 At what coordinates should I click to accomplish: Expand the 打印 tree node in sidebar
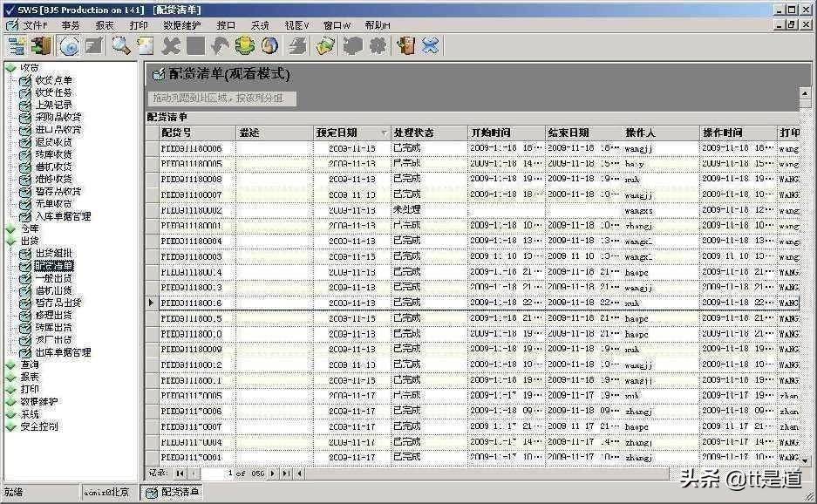pyautogui.click(x=10, y=390)
